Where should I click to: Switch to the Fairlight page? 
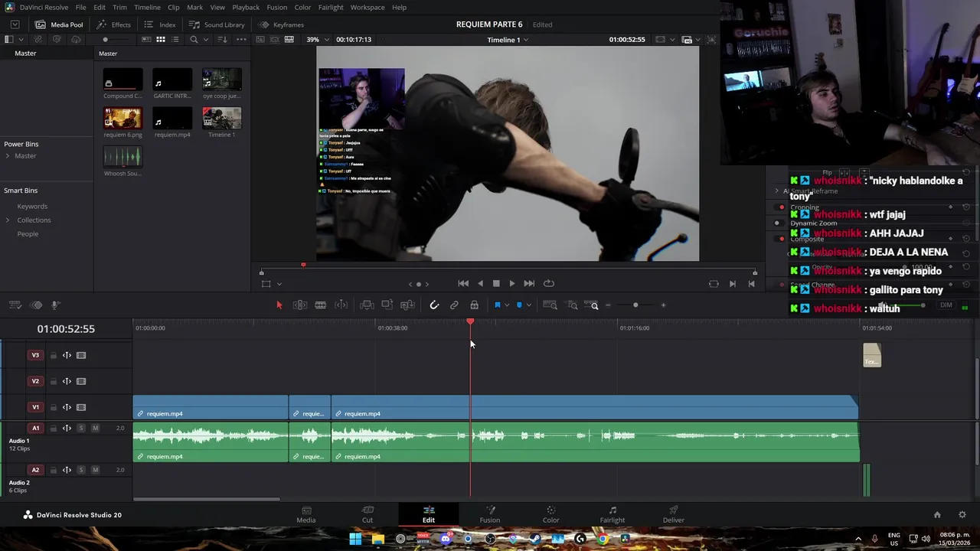click(x=612, y=514)
